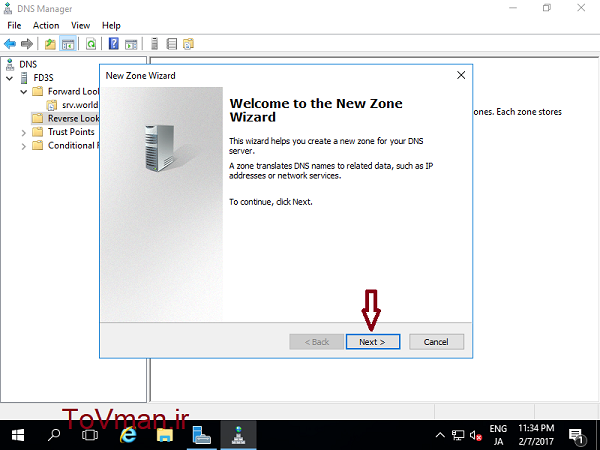The width and height of the screenshot is (600, 450).
Task: Open the Help menu
Action: click(x=111, y=26)
